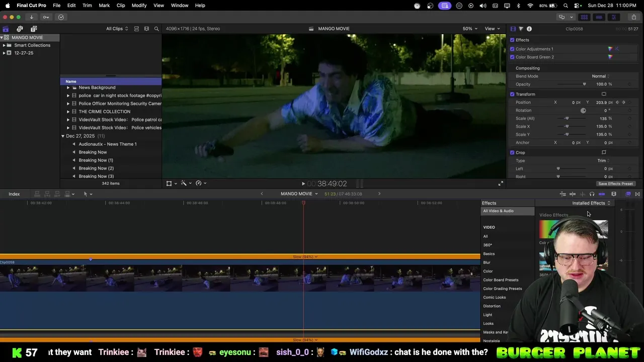Show the Libraries sidebar clapper icon

pyautogui.click(x=6, y=29)
